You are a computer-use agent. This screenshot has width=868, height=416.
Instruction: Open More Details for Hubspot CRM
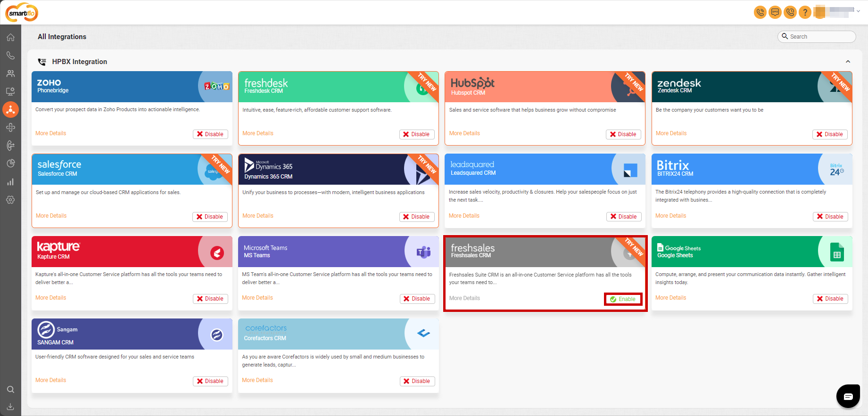click(464, 133)
